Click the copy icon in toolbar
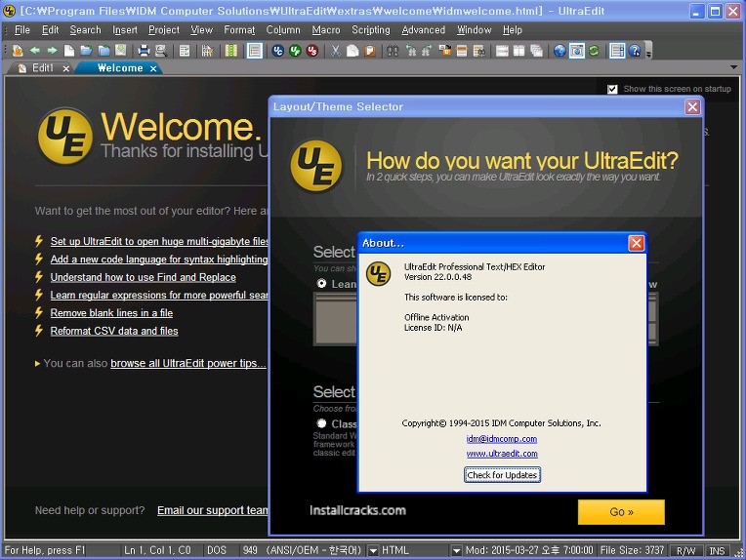Viewport: 746px width, 560px height. click(x=352, y=51)
